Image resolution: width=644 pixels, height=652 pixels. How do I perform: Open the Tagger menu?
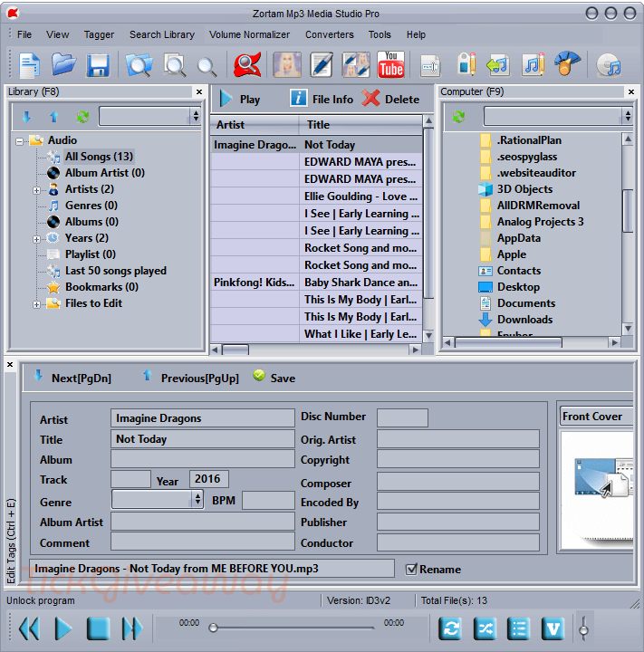tap(99, 34)
